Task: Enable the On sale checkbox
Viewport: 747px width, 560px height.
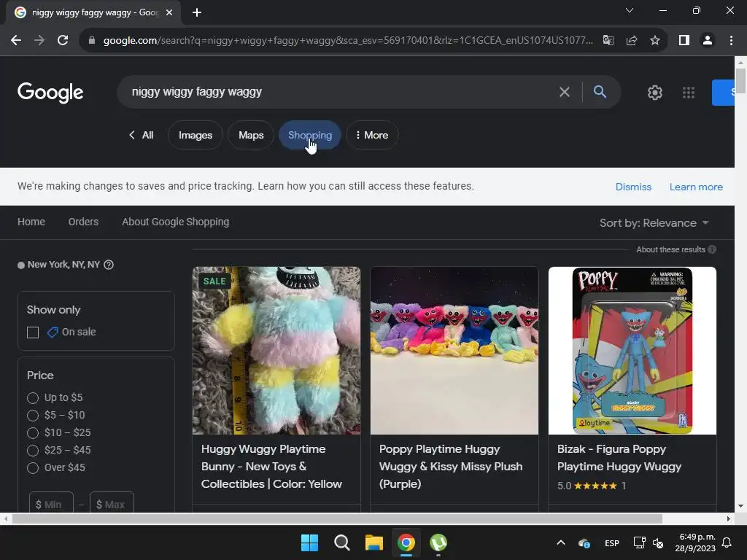Action: (x=33, y=332)
